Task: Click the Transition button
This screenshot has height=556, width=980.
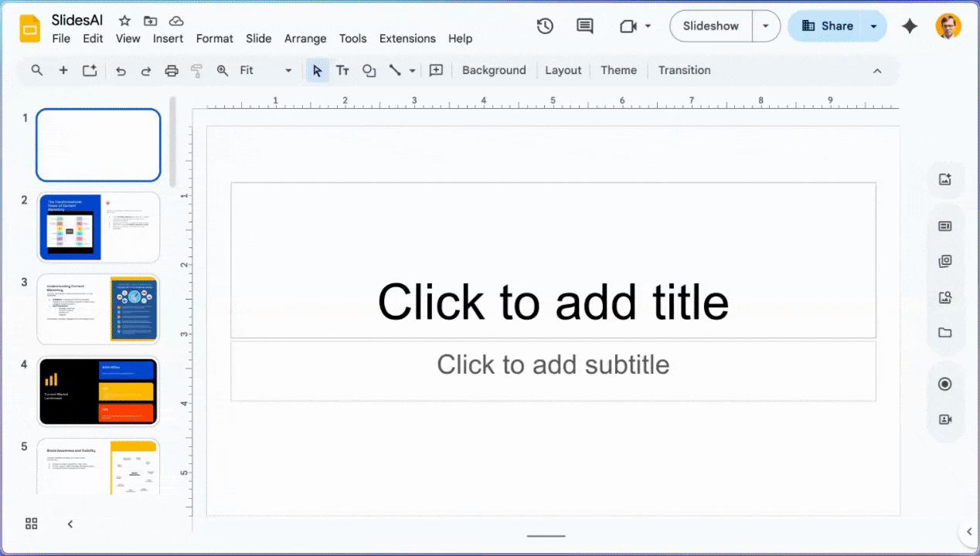Action: point(684,70)
